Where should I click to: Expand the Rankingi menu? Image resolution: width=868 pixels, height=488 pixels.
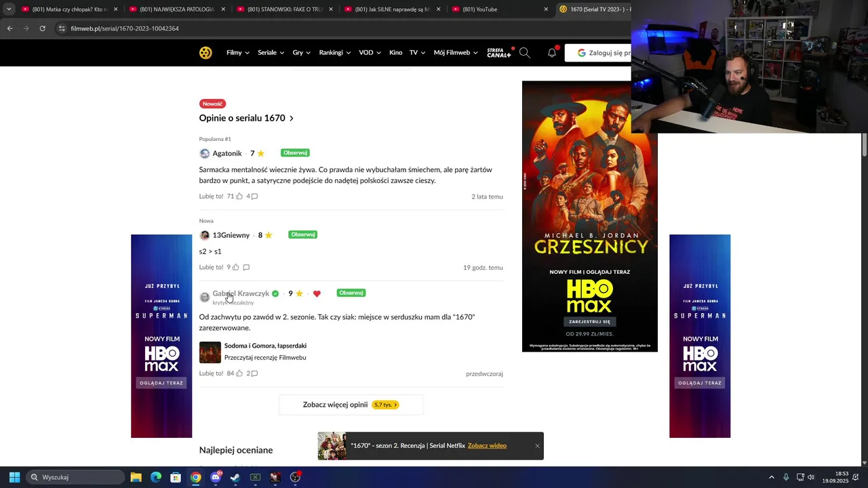click(335, 53)
